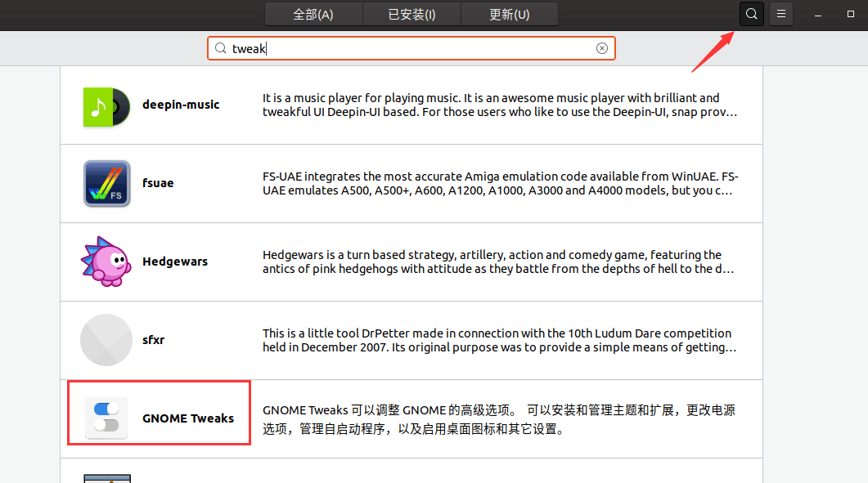868x483 pixels.
Task: Open the sfxr title
Action: click(153, 340)
